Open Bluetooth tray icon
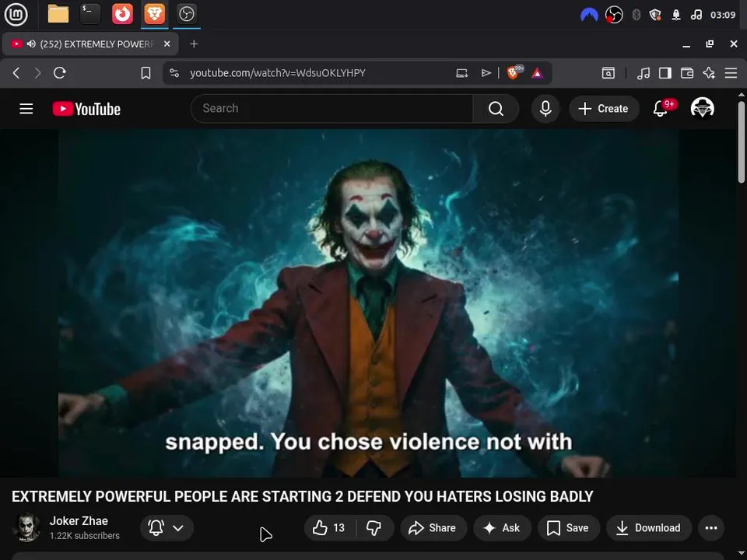The image size is (747, 560). (636, 15)
